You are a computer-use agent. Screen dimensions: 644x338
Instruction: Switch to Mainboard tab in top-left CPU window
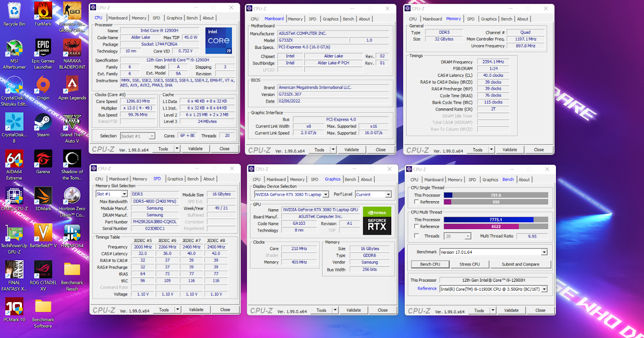pyautogui.click(x=119, y=18)
